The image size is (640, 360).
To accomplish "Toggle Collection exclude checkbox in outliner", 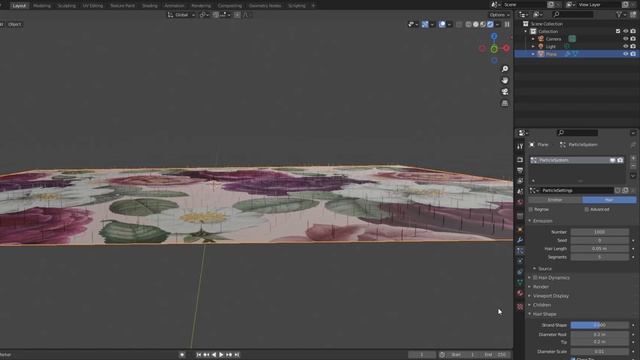I will [618, 31].
